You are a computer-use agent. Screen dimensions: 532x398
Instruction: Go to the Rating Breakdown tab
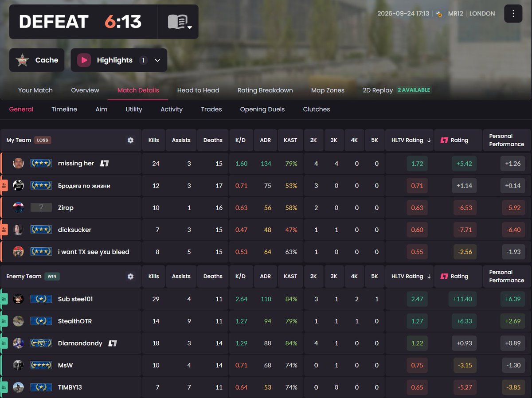265,90
